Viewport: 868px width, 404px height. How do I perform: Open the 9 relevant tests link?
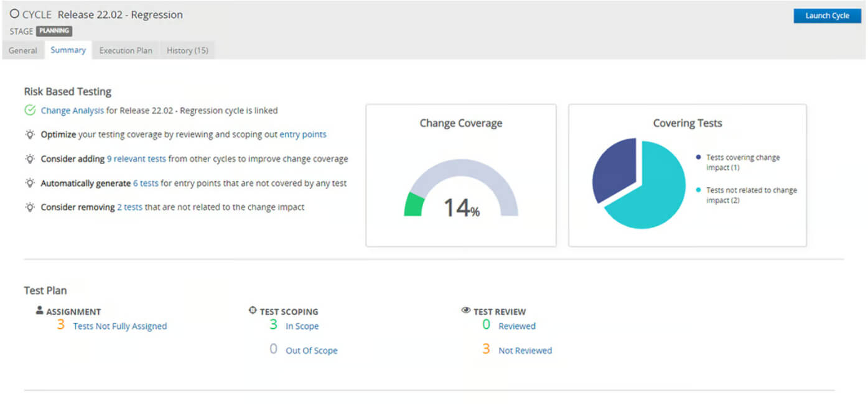tap(136, 158)
